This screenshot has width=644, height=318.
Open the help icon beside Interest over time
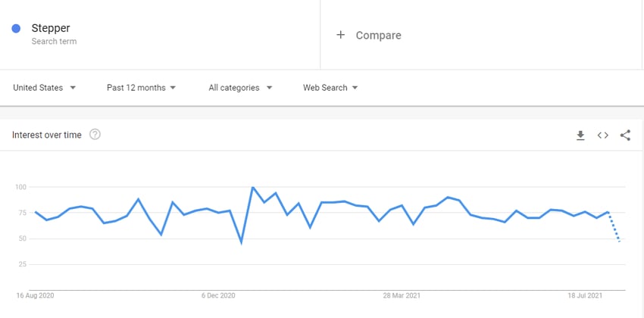(x=95, y=135)
